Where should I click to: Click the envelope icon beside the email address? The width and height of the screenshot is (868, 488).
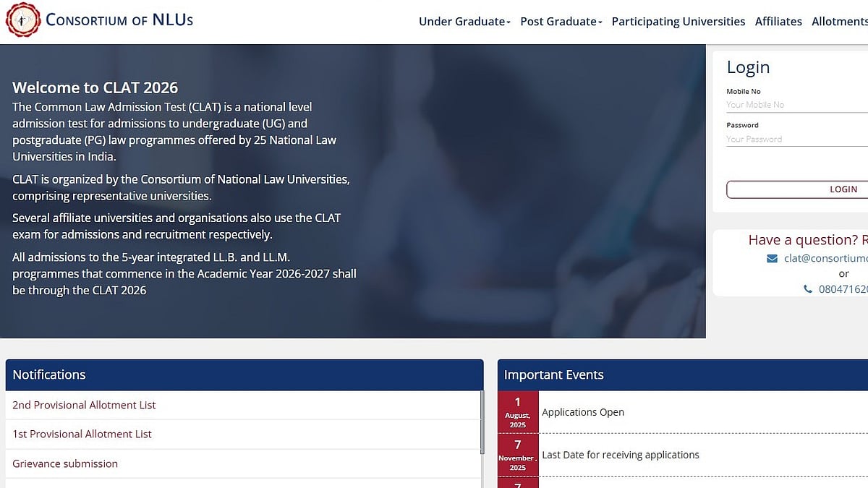(771, 258)
